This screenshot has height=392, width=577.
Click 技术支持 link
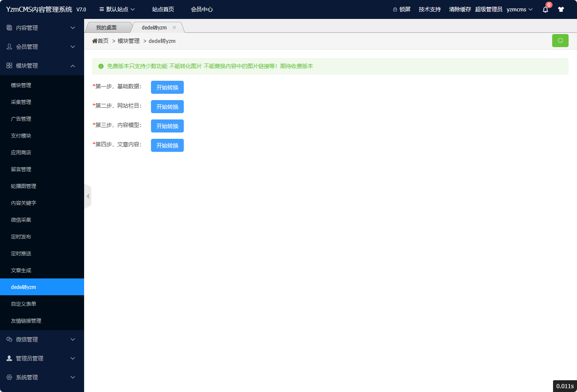coord(430,9)
